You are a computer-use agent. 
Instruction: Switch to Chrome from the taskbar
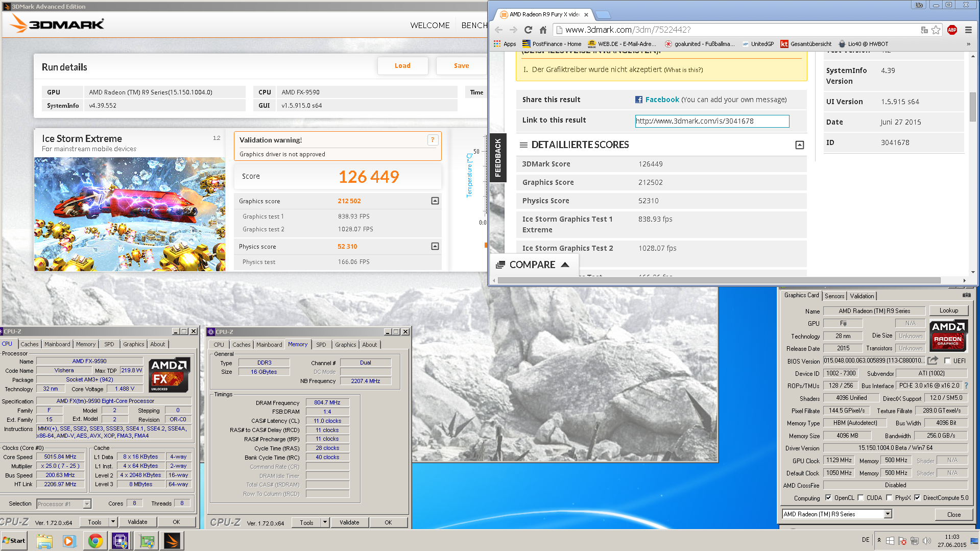(95, 541)
